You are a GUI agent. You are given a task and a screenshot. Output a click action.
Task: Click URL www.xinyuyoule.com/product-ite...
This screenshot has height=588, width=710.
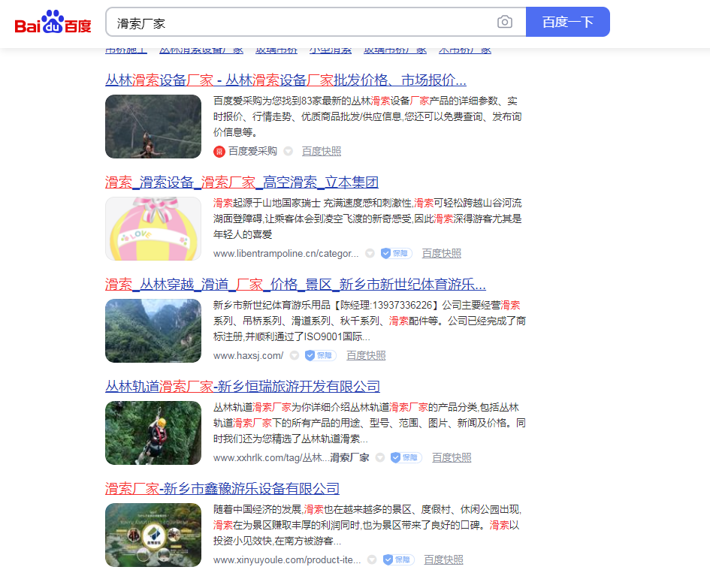(x=287, y=560)
